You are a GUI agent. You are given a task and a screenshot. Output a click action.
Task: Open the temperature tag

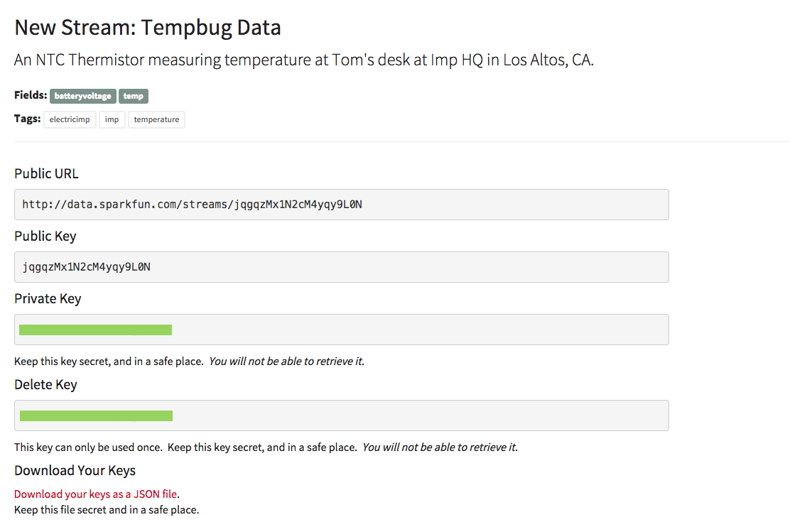[156, 119]
